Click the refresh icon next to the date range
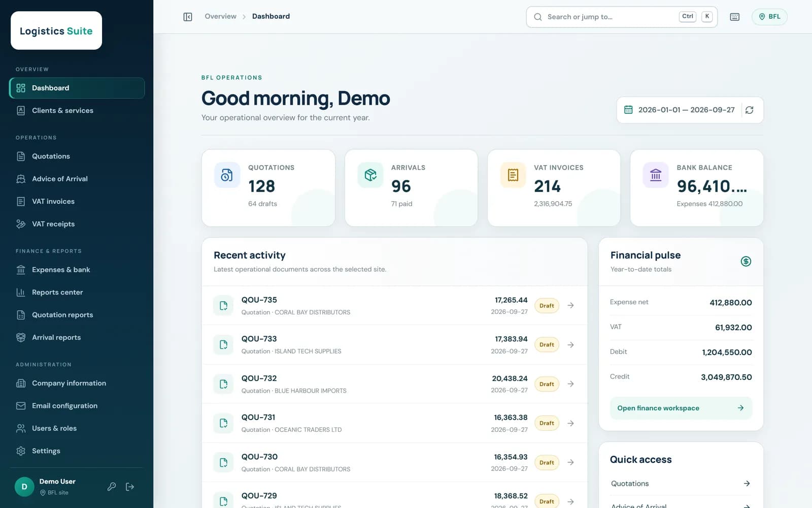Viewport: 812px width, 508px height. click(750, 110)
